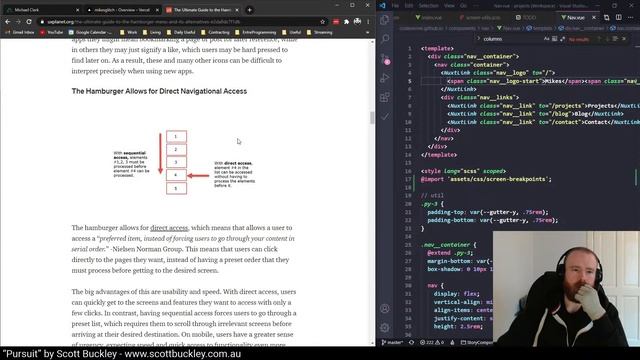The image size is (640, 360).
Task: Open the YouTube bookmark
Action: 51,32
